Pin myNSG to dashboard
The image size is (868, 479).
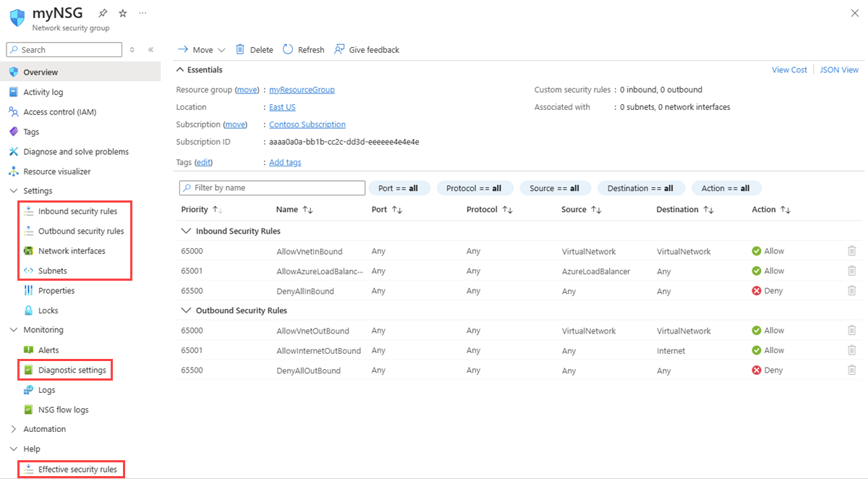click(103, 12)
